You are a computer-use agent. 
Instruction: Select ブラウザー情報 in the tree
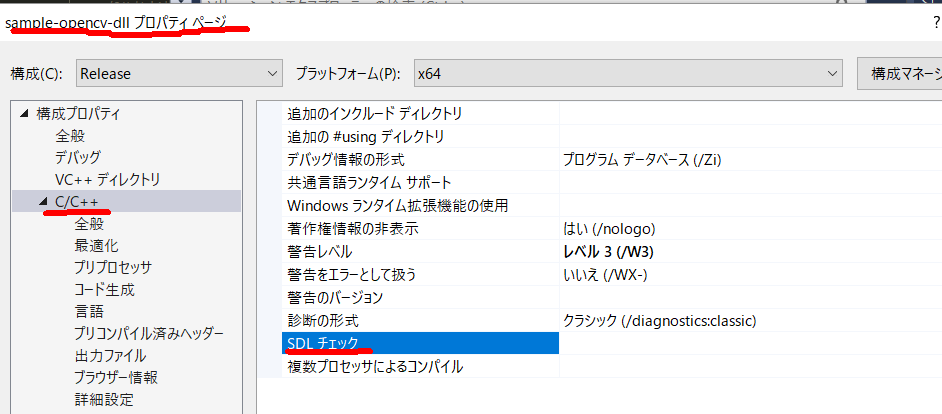[x=117, y=377]
